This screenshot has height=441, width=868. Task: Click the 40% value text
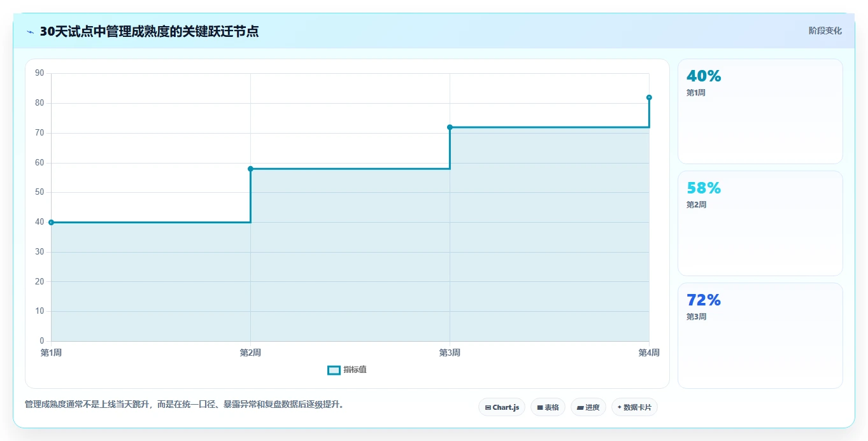[704, 76]
